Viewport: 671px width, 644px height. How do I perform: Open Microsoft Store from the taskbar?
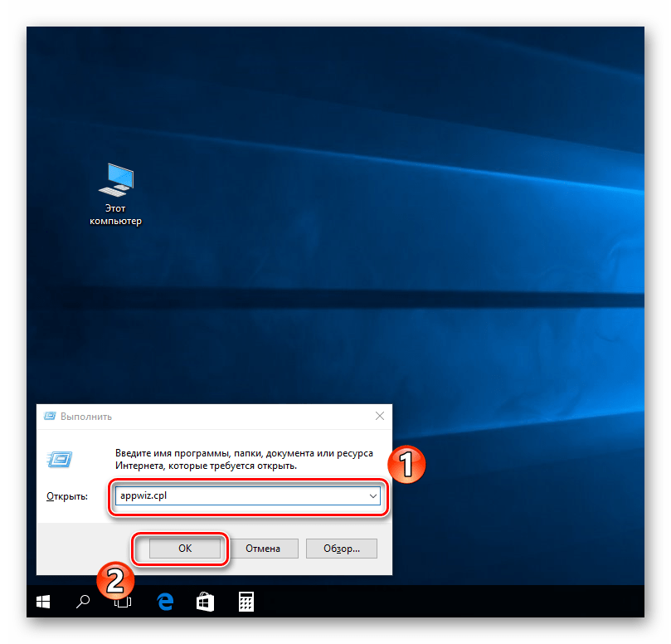[205, 601]
